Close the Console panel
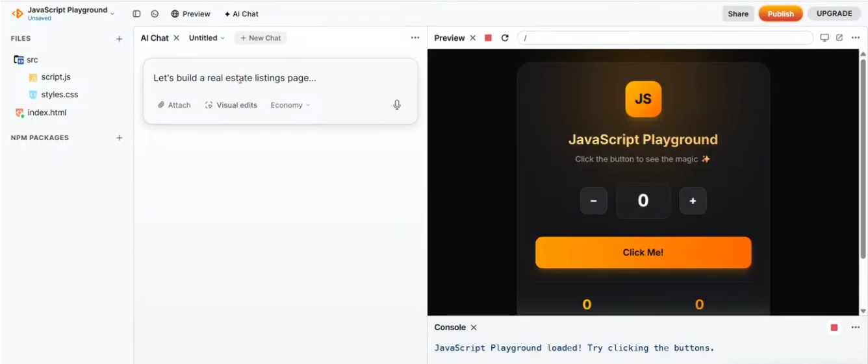The width and height of the screenshot is (868, 364). tap(474, 328)
